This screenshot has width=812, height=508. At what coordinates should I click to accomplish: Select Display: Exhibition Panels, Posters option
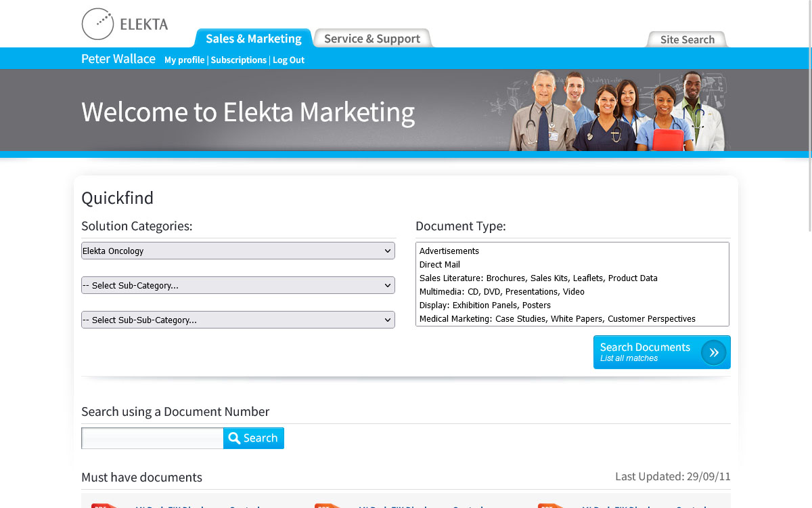(484, 305)
